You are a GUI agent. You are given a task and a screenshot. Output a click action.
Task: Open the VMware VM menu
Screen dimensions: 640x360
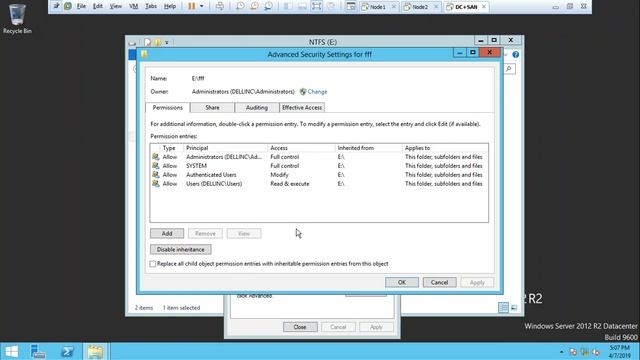click(133, 6)
